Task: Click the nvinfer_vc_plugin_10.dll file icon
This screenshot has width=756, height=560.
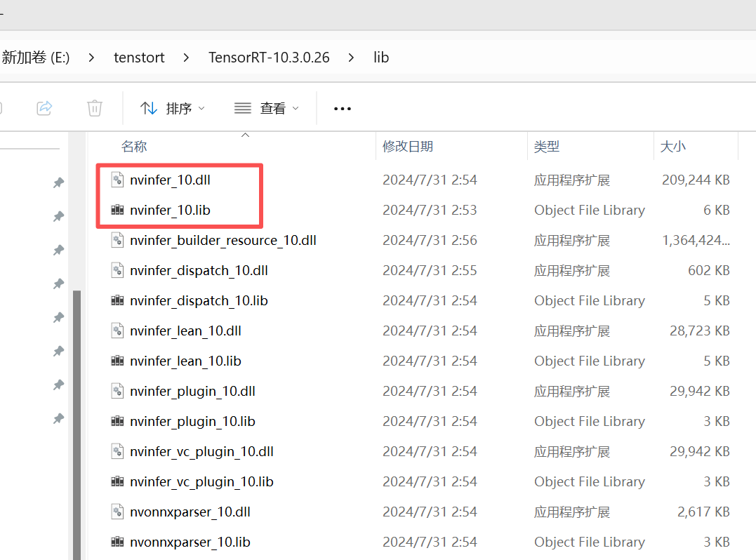Action: pyautogui.click(x=117, y=451)
